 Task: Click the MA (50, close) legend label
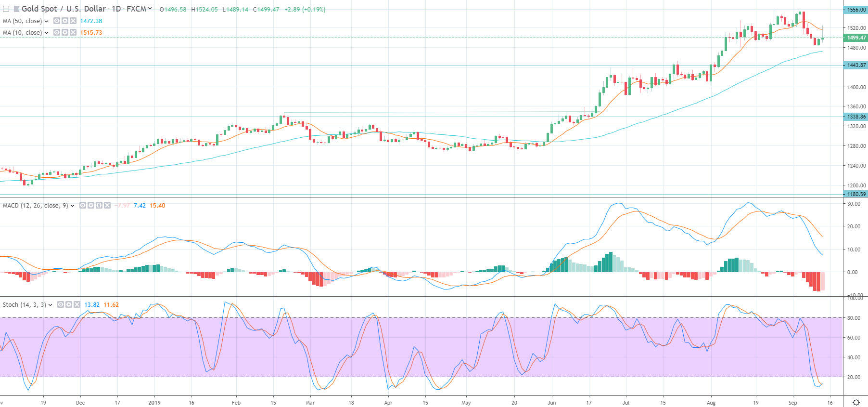click(22, 21)
